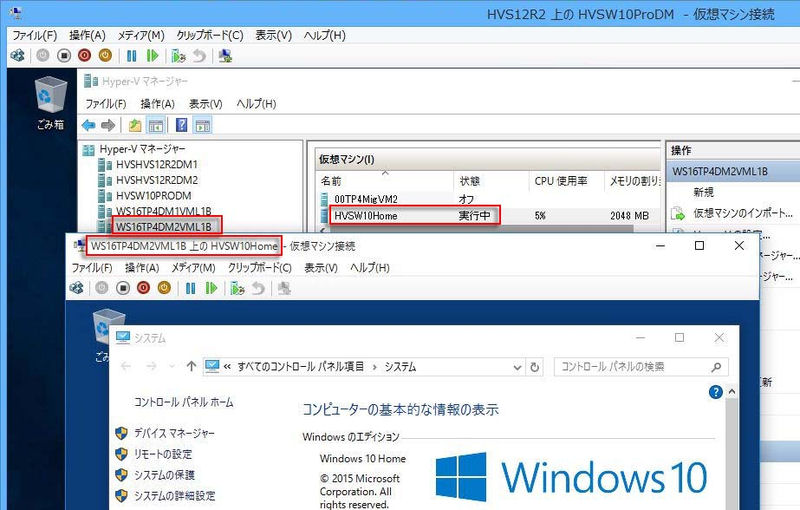
Task: Click コントロール パネルの検索 search box
Action: [641, 367]
